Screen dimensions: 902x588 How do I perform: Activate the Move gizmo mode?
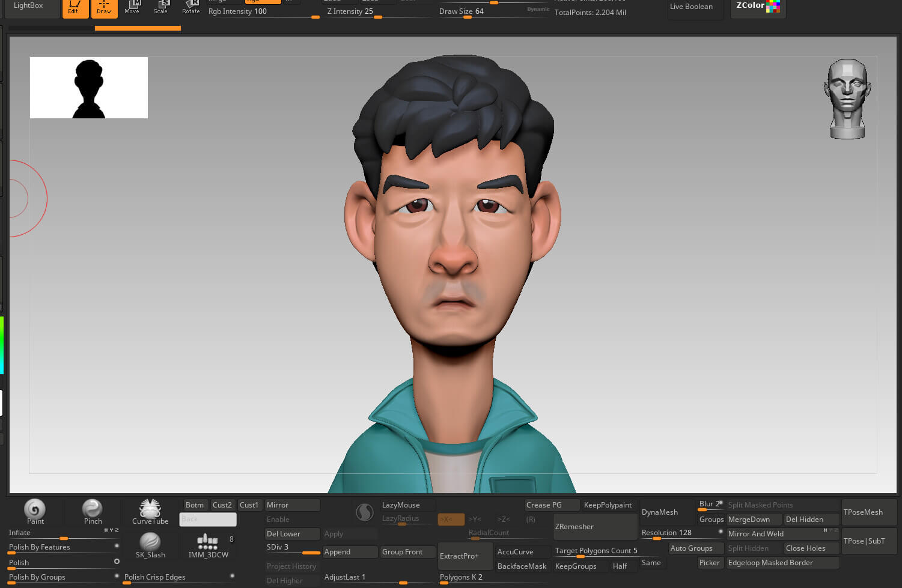point(132,8)
